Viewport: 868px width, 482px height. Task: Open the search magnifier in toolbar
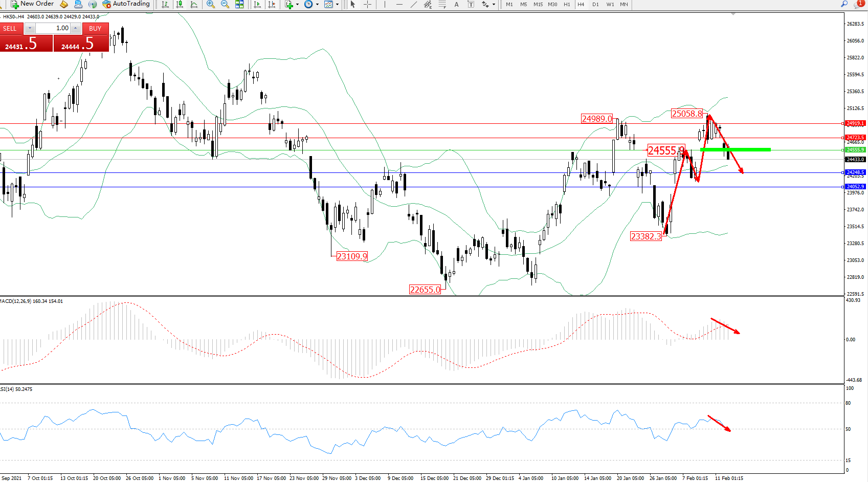point(844,4)
